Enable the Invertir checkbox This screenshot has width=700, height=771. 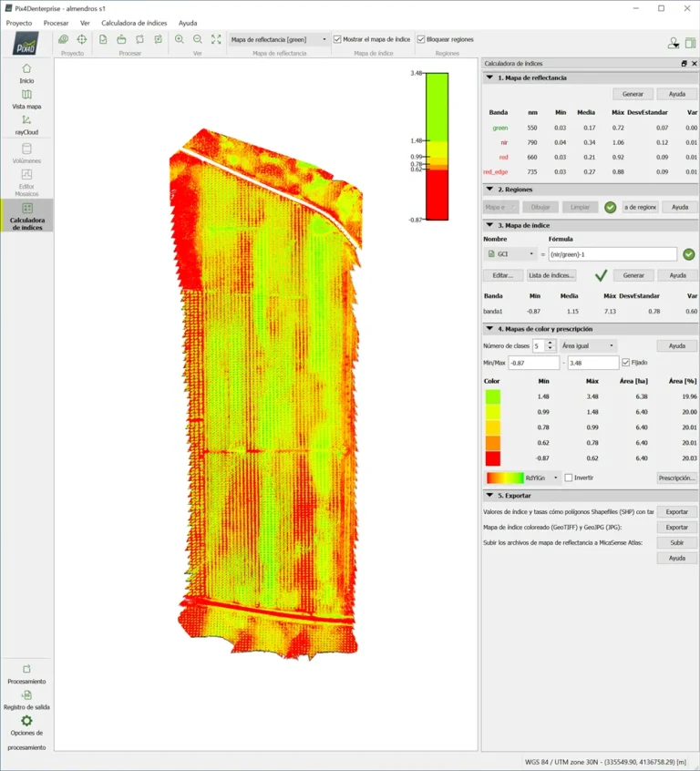point(569,478)
